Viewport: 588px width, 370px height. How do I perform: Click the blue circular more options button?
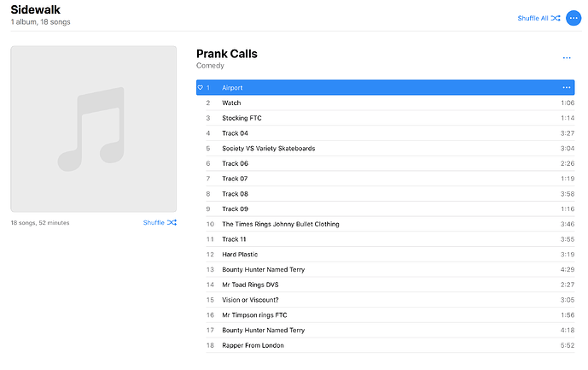click(573, 17)
